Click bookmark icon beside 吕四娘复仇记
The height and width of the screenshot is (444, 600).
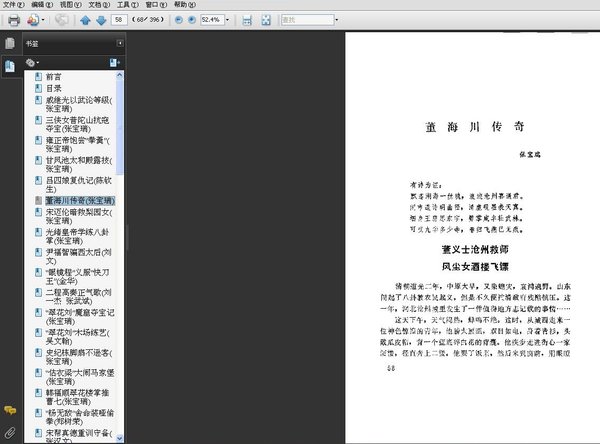pos(38,180)
